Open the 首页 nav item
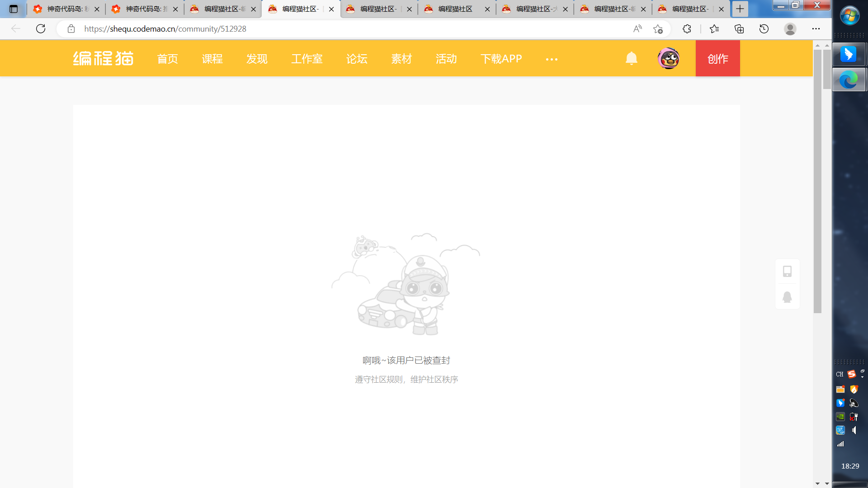 point(167,59)
